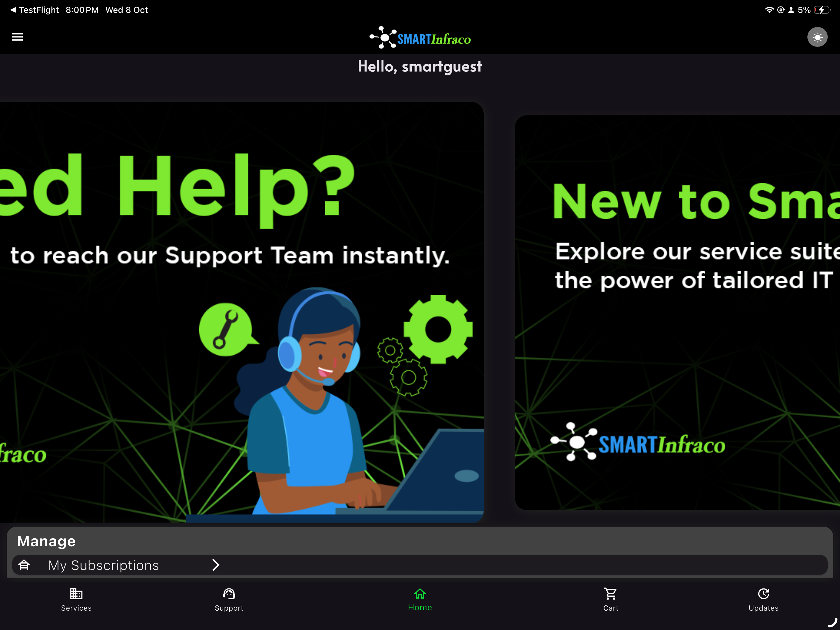
Task: Return to TestFlight via back indicator
Action: point(34,10)
